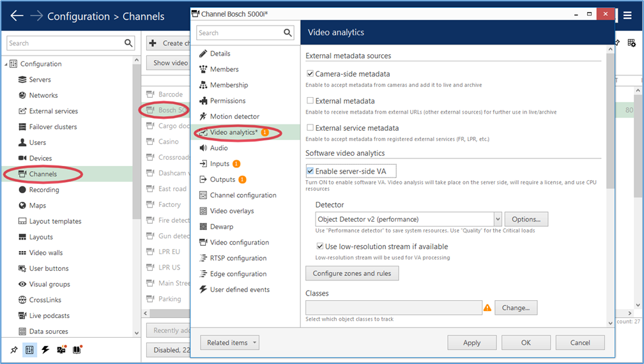Viewport: 644px width, 364px height.
Task: Expand the Related items dropdown
Action: [229, 343]
